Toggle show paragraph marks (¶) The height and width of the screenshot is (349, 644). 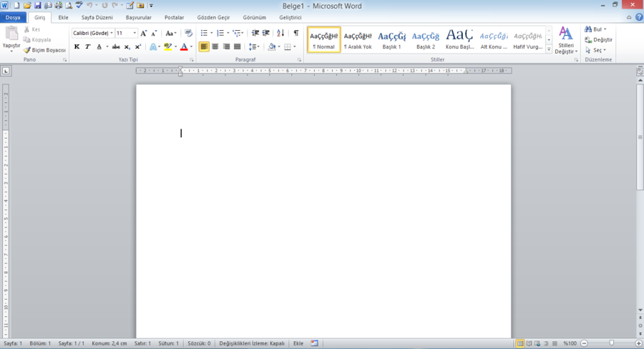click(296, 34)
